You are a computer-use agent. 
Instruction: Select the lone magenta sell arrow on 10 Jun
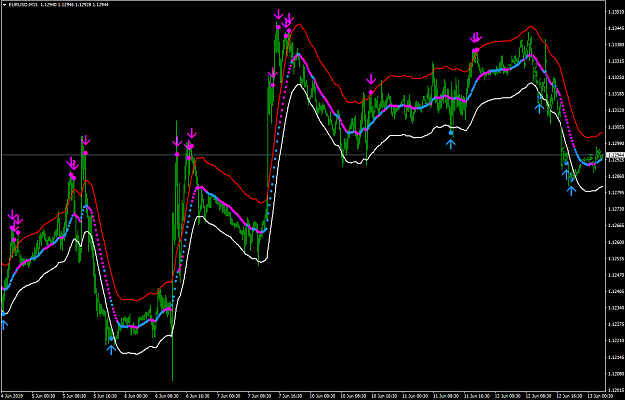(371, 79)
